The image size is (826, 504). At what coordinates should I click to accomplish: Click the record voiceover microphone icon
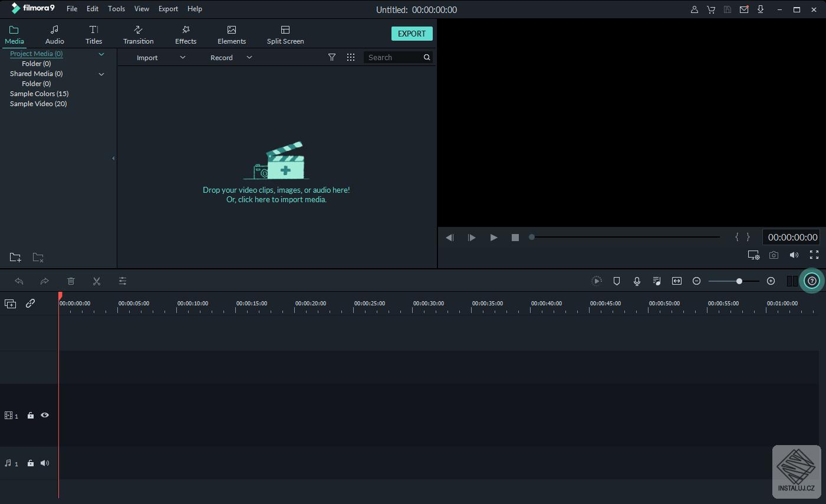[x=637, y=281]
